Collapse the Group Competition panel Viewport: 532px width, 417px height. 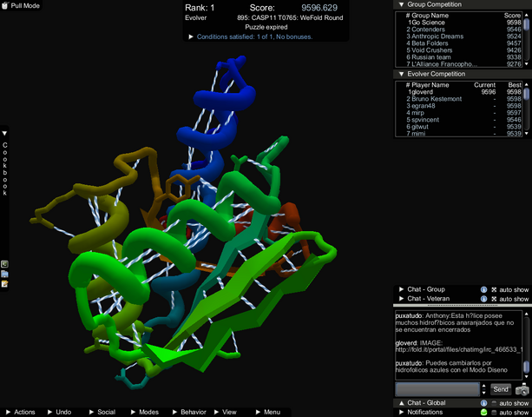[401, 4]
